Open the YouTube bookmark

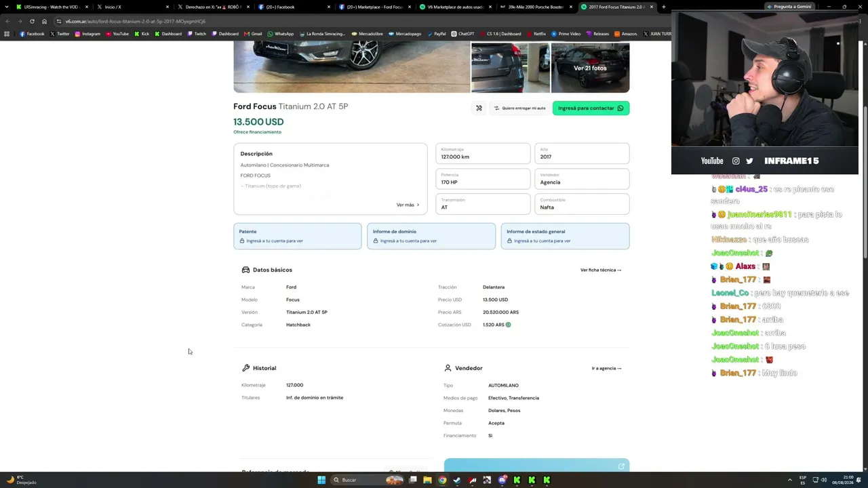tap(117, 34)
